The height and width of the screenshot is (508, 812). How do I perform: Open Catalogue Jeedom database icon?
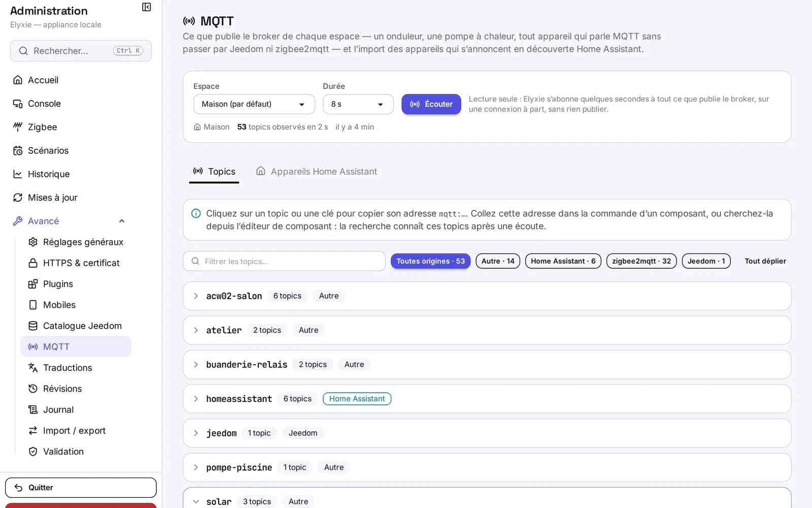[33, 326]
